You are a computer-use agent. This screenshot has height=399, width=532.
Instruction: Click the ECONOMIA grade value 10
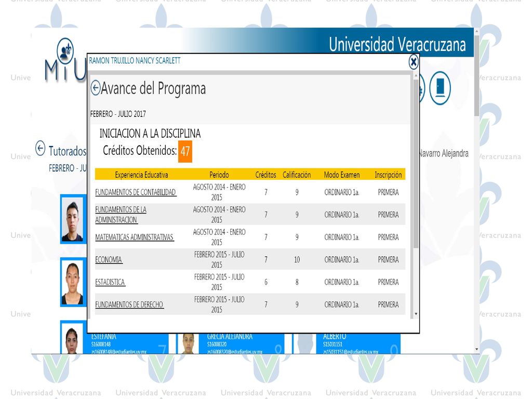[297, 260]
